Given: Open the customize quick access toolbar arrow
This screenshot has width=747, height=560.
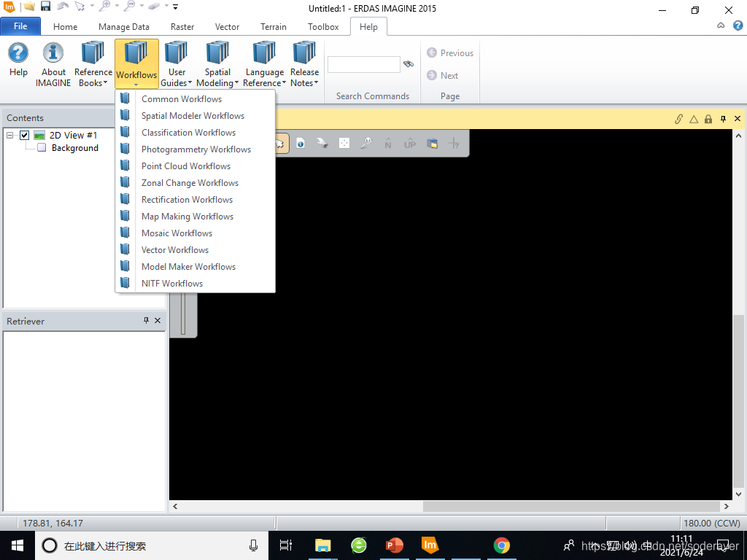Looking at the screenshot, I should click(x=175, y=7).
